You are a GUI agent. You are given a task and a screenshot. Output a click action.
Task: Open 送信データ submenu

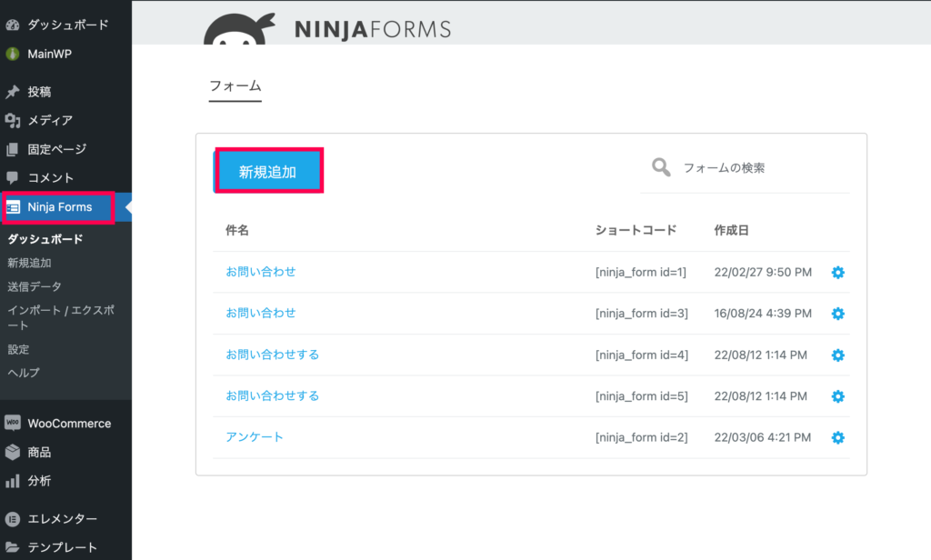point(35,287)
